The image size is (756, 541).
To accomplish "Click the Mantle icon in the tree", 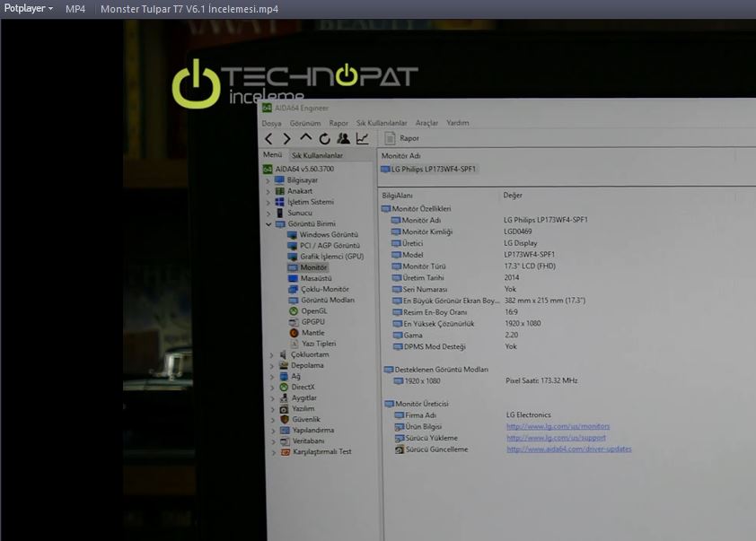I will pyautogui.click(x=294, y=333).
